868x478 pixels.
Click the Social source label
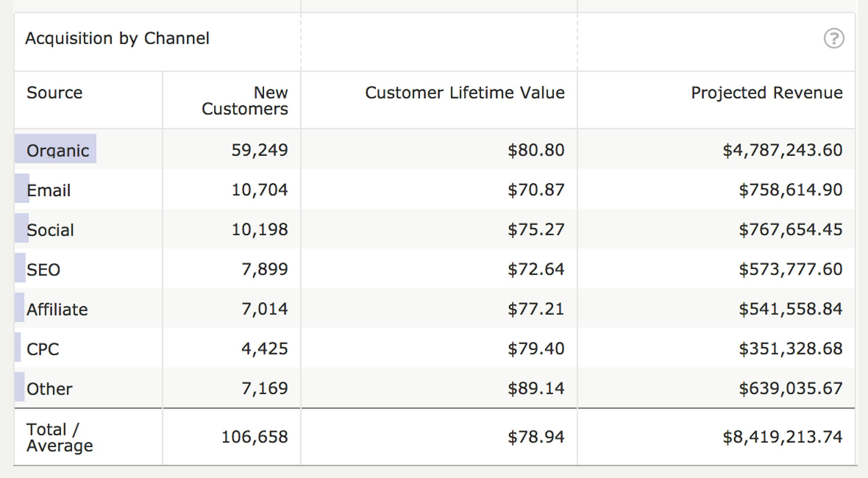coord(50,230)
